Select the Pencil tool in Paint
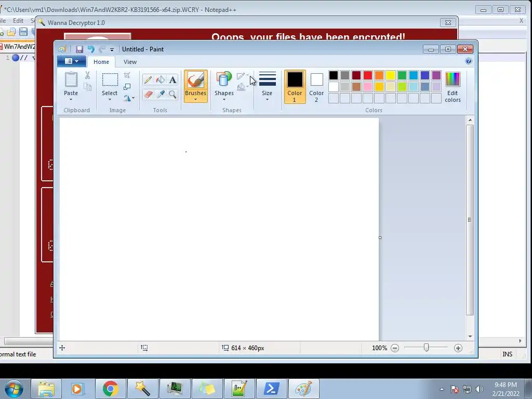The width and height of the screenshot is (532, 399). point(148,79)
